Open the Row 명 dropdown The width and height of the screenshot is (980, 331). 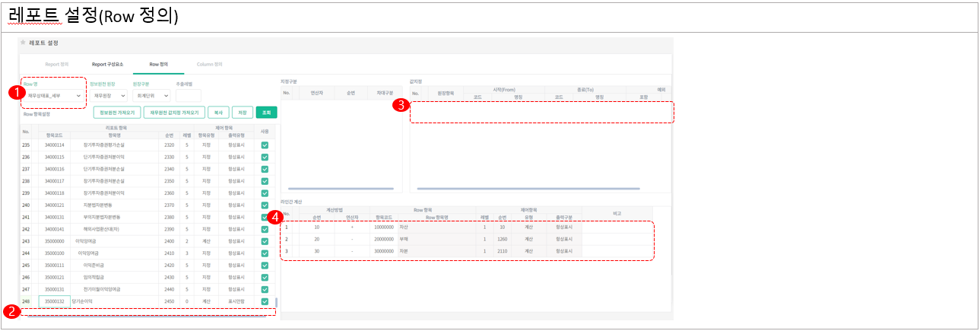[55, 96]
